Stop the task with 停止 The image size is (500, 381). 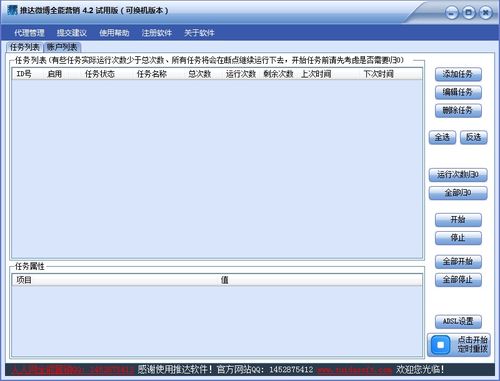point(458,238)
